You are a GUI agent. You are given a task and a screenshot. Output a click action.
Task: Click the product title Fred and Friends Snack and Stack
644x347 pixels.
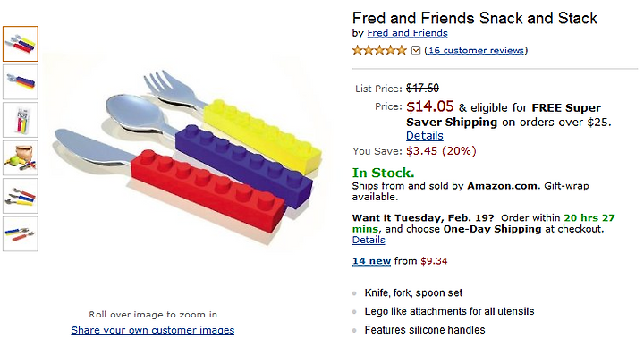(474, 18)
